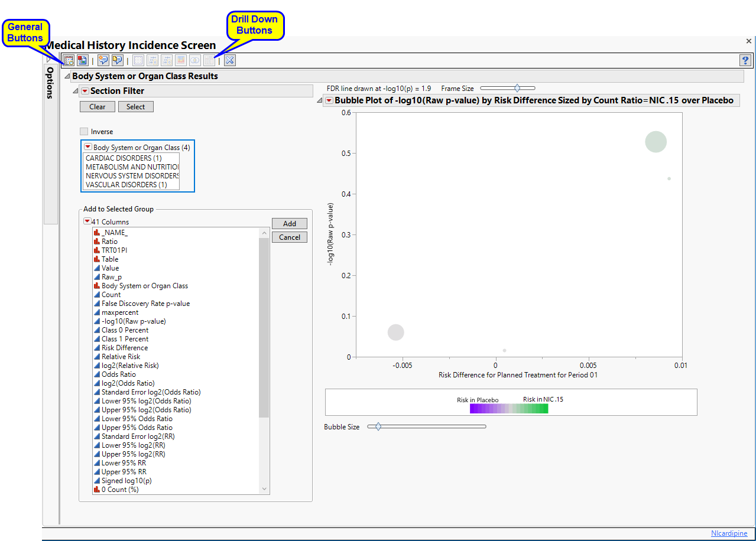This screenshot has height=541, width=756.
Task: Open the 41 Columns red triangle menu
Action: coord(87,221)
